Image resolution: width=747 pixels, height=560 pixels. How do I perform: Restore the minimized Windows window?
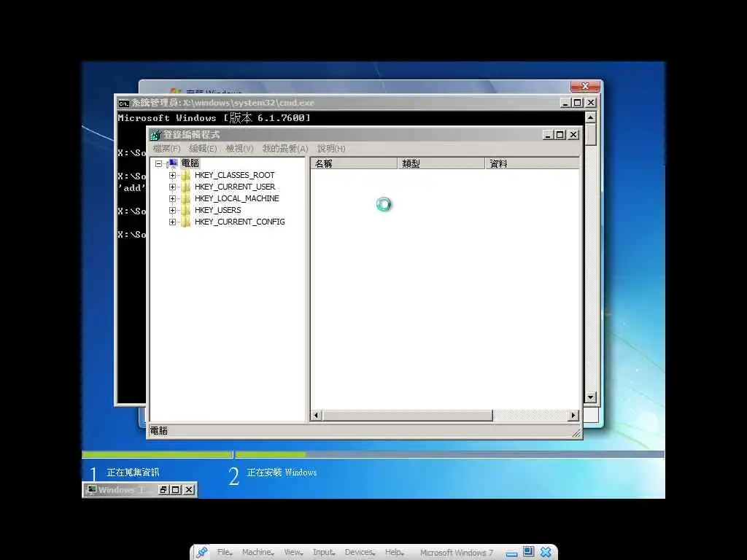[163, 489]
